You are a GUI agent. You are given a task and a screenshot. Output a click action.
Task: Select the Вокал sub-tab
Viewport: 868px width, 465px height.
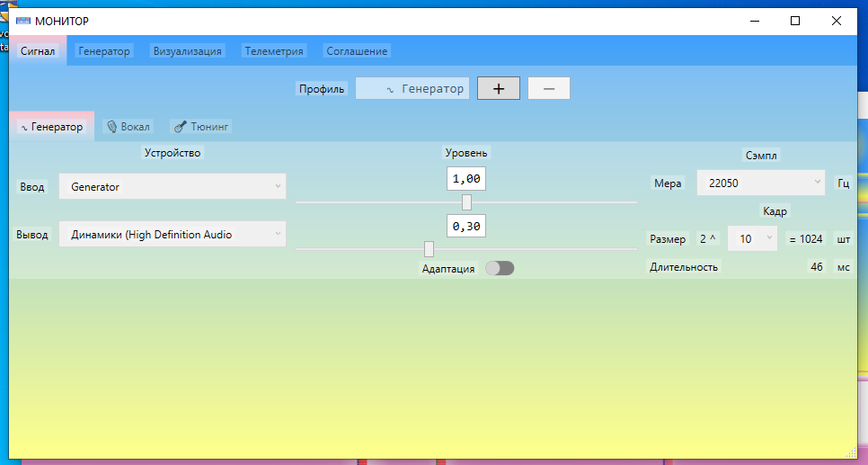coord(128,126)
